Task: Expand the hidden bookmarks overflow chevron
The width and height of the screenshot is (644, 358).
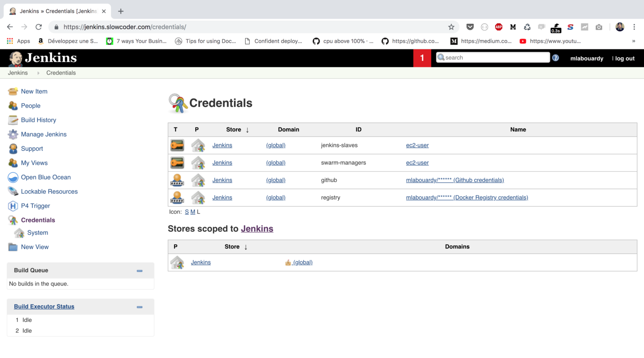Action: (634, 41)
